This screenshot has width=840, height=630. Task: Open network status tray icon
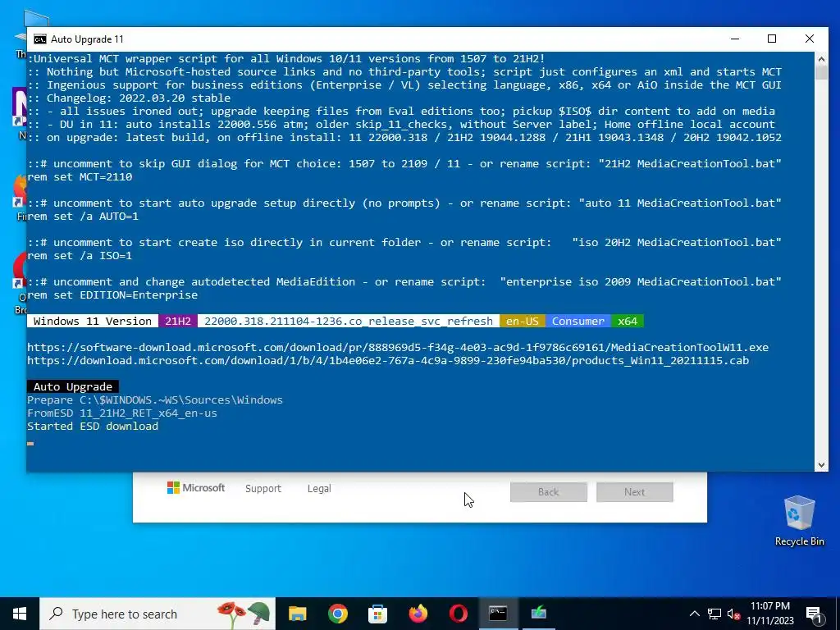point(714,614)
